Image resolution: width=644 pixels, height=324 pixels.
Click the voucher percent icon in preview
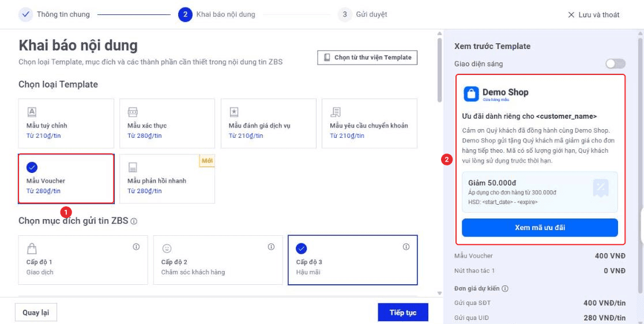click(601, 189)
